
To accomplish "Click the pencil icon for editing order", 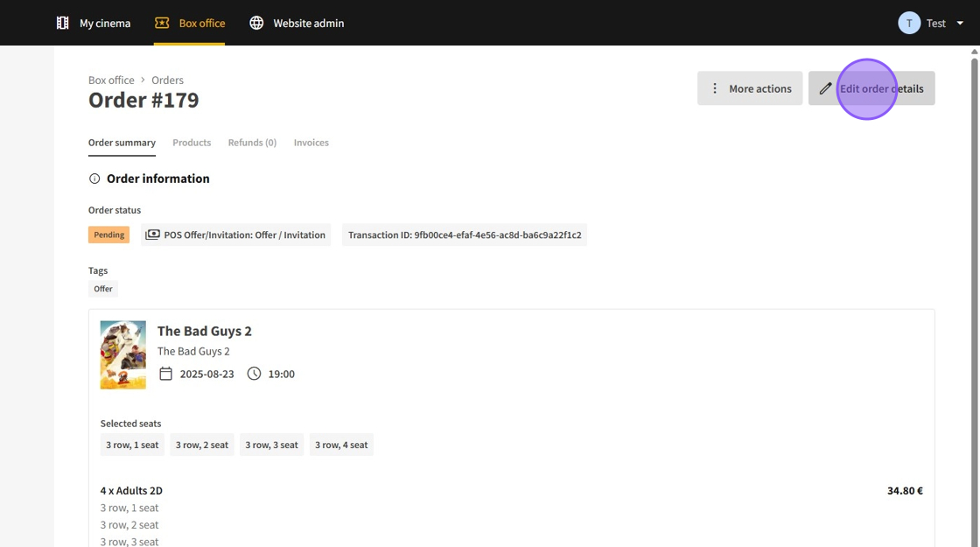I will pos(825,88).
